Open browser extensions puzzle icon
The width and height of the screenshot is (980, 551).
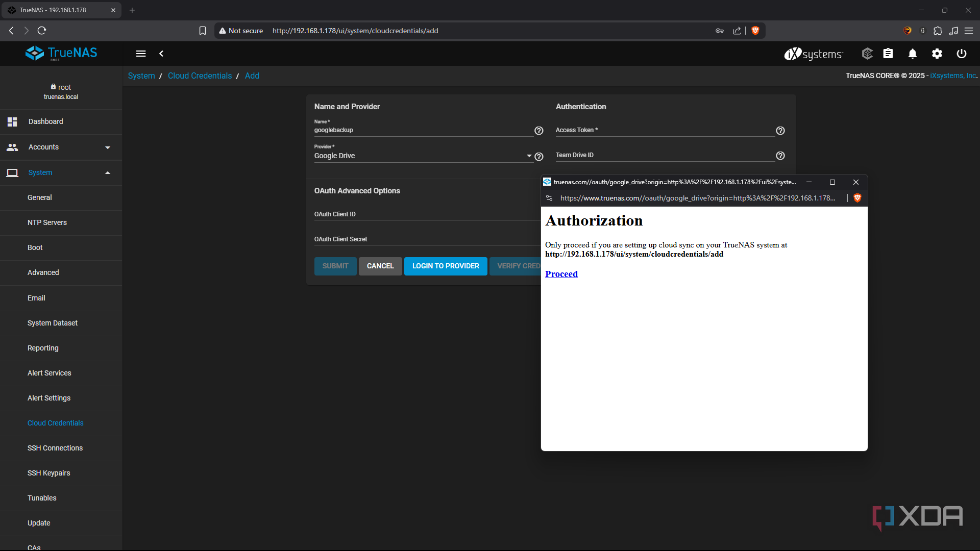(938, 31)
